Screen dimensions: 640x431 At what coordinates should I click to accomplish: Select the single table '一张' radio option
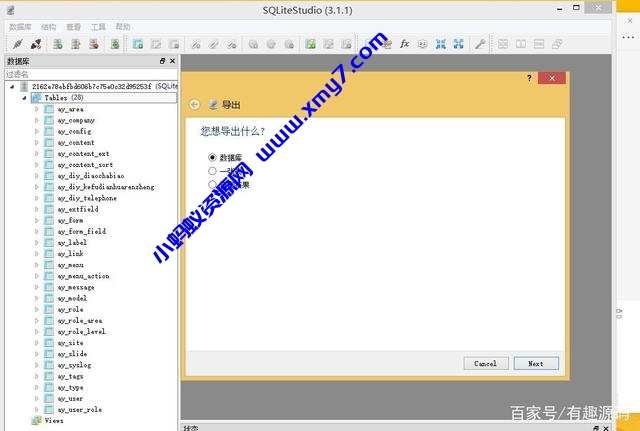coord(212,171)
